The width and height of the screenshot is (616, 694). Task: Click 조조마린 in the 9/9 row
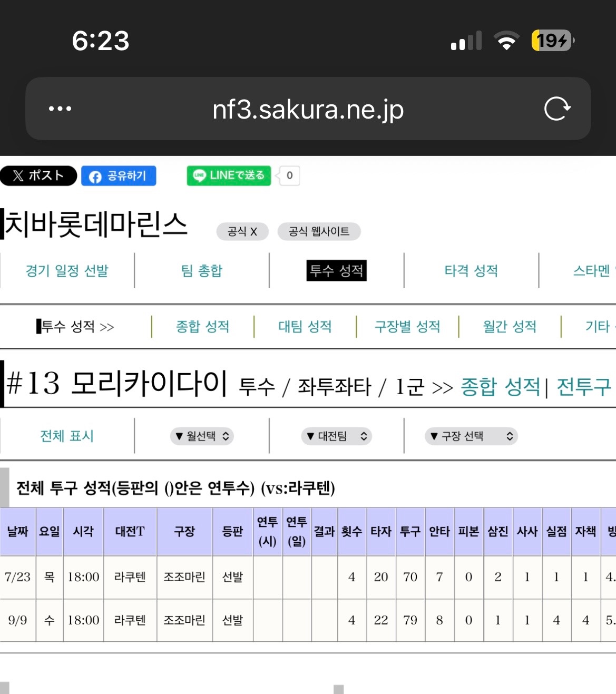(x=184, y=620)
